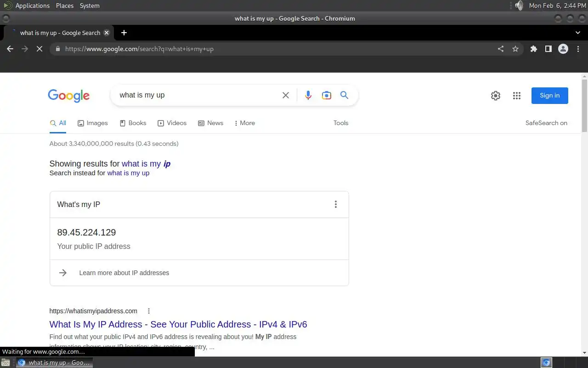Open options for What's my IP card

[x=336, y=204]
